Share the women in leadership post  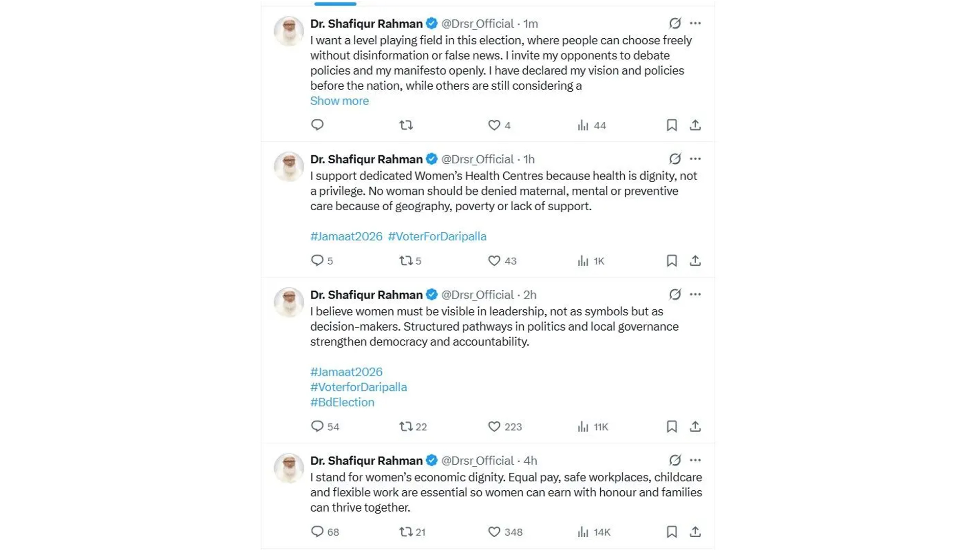pos(695,427)
